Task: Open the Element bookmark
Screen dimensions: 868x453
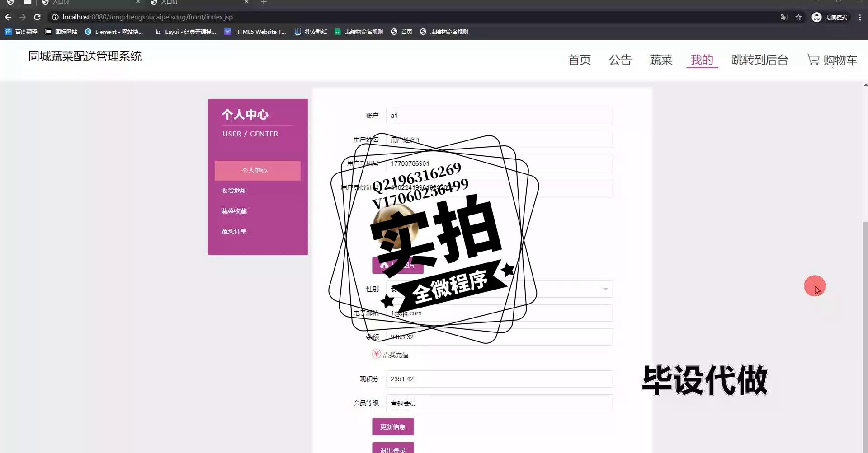Action: (114, 32)
